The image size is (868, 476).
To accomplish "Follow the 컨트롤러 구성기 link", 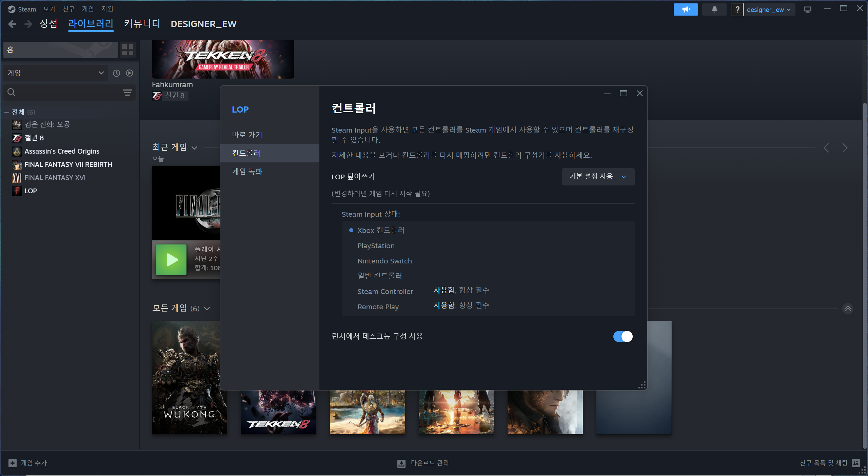I will (x=519, y=155).
